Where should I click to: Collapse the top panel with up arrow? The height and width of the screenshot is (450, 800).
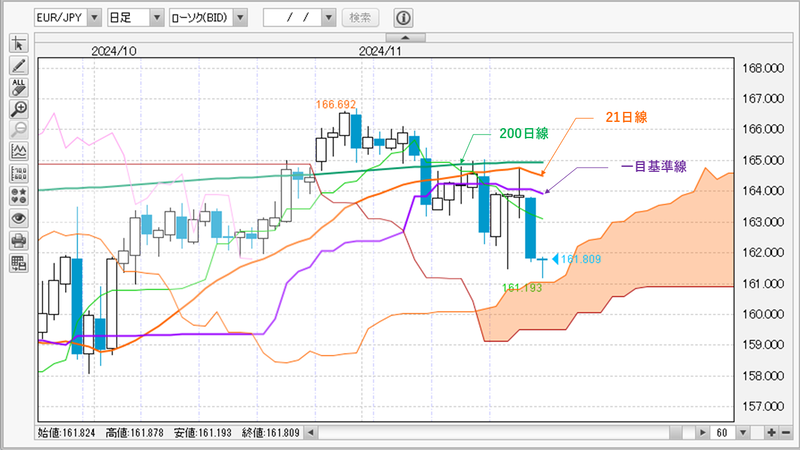pos(406,38)
